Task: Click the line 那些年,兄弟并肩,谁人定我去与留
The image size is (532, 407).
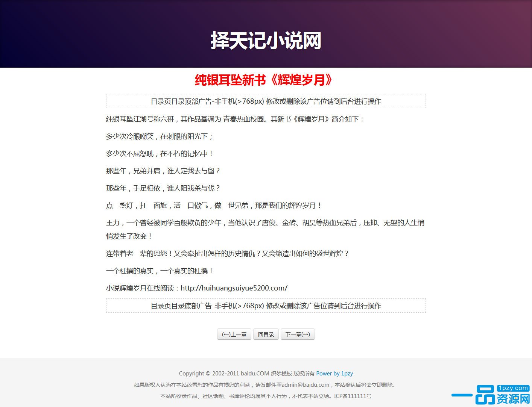Action: coord(163,171)
